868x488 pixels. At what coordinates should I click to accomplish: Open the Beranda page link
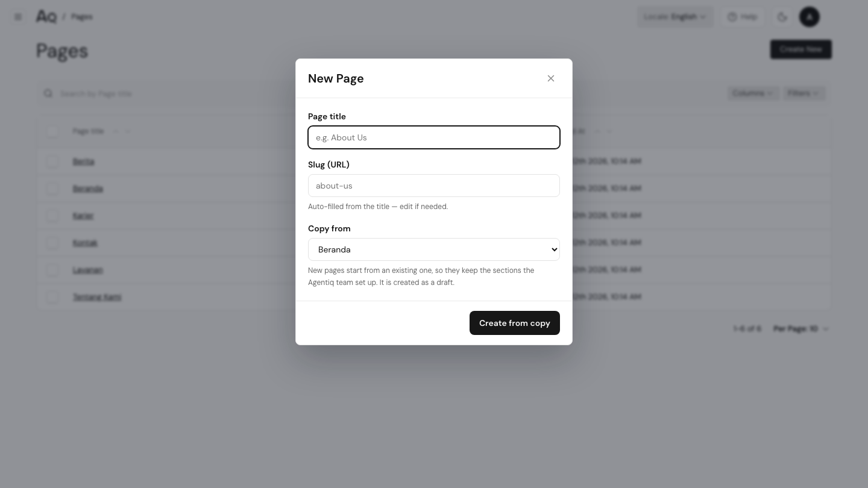tap(88, 189)
